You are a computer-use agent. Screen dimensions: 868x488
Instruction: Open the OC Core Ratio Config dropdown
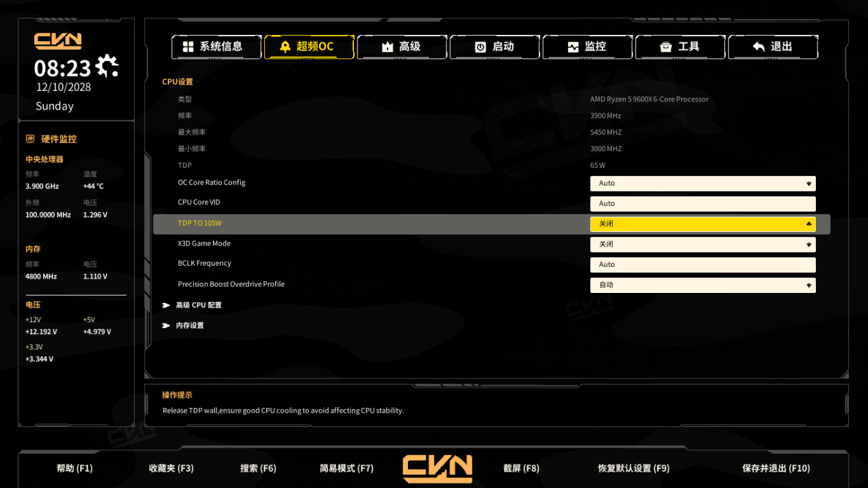703,183
